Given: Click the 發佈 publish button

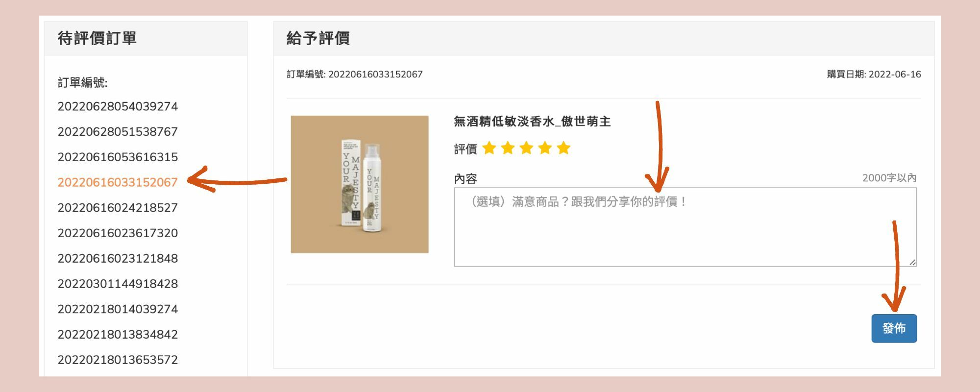Looking at the screenshot, I should [x=894, y=328].
